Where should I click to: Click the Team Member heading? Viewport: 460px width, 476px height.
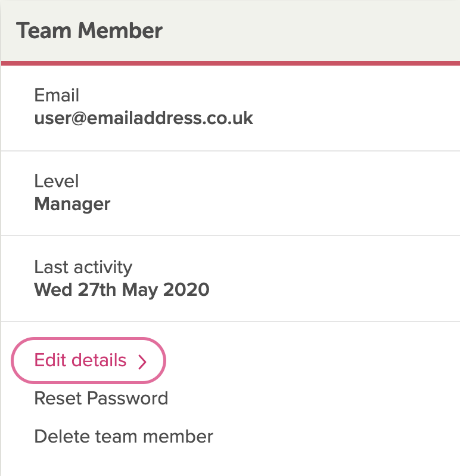point(89,30)
